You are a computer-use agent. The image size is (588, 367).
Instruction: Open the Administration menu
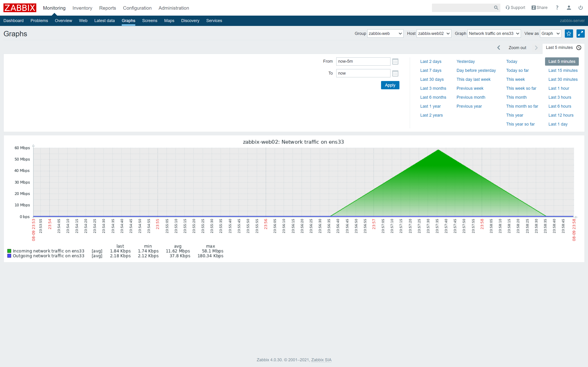(x=174, y=8)
